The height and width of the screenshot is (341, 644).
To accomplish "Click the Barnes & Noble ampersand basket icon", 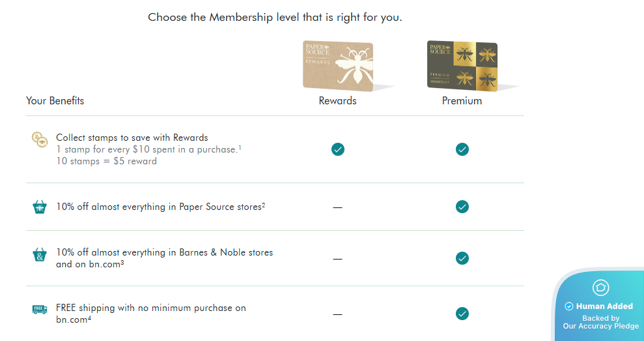I will [40, 254].
